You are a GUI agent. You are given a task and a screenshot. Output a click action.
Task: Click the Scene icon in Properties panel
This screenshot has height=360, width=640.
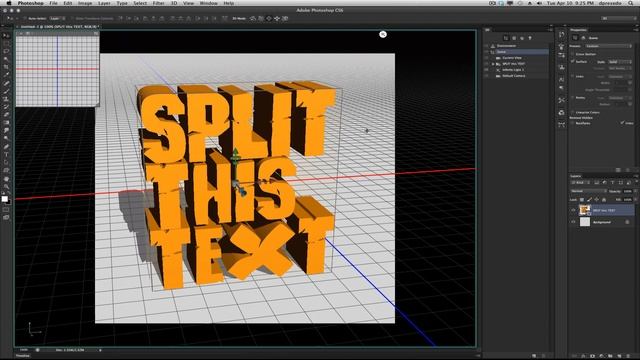[x=575, y=38]
